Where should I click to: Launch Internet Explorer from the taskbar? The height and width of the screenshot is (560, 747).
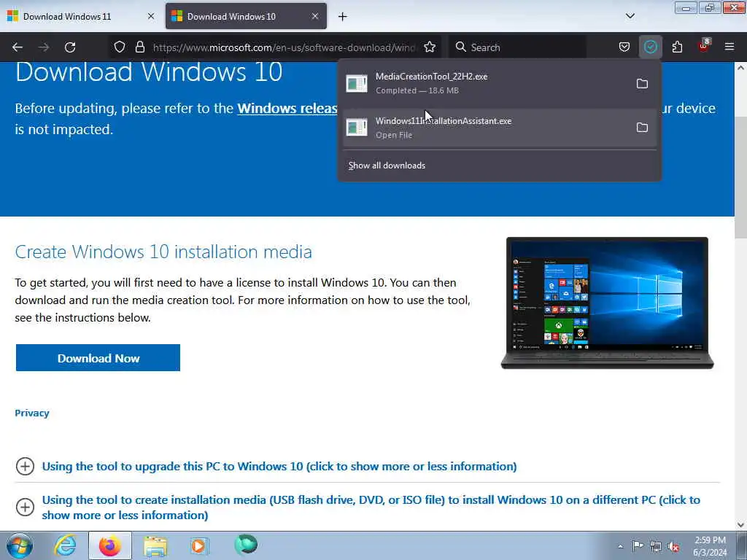click(65, 545)
